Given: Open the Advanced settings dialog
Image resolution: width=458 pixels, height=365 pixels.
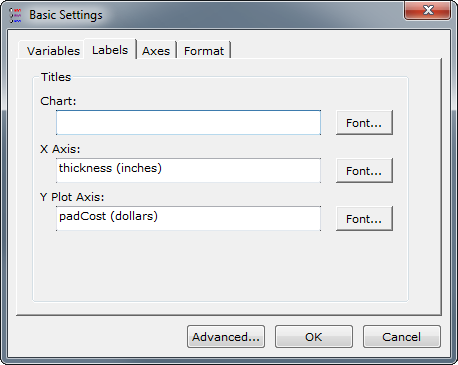Looking at the screenshot, I should [x=226, y=337].
